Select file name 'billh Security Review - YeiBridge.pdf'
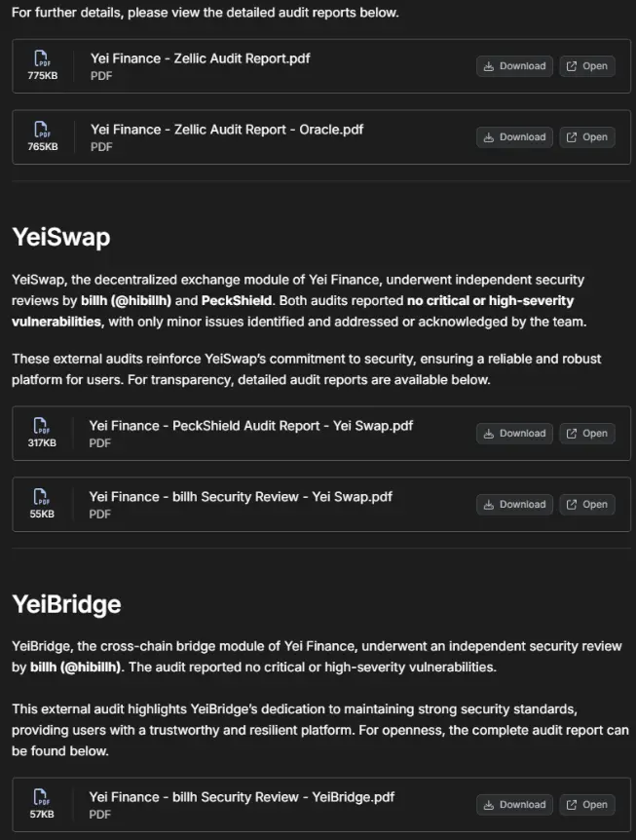Viewport: 636px width, 840px height. pos(242,797)
